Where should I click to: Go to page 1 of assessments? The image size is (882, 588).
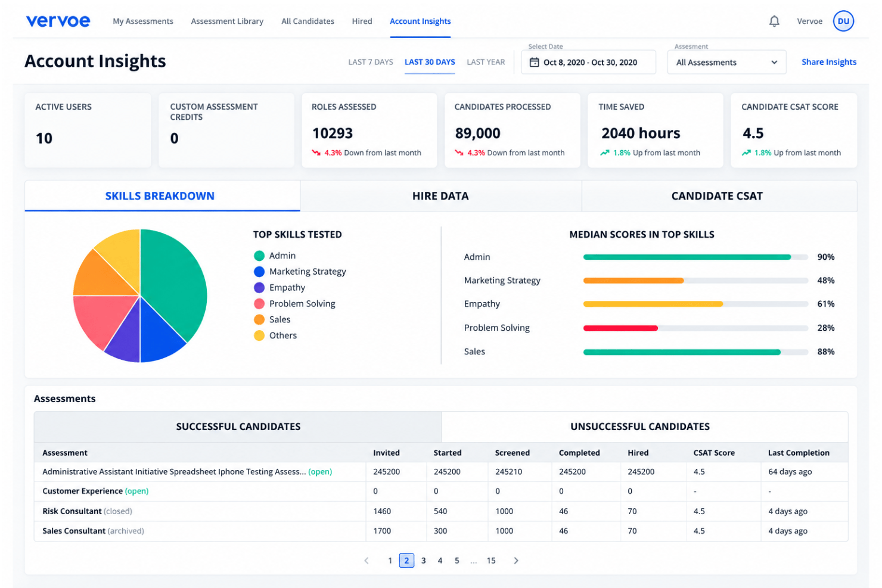[x=390, y=561]
